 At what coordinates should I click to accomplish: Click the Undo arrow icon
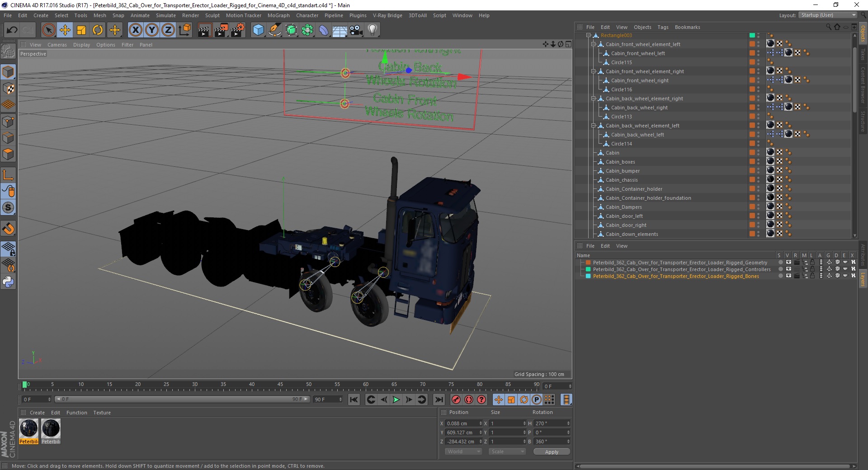coord(12,30)
